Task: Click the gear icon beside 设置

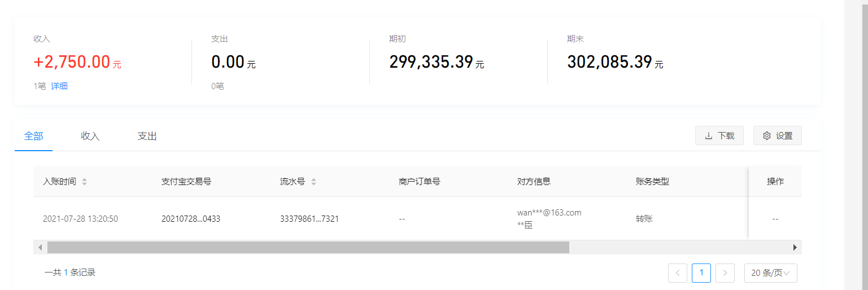Action: tap(767, 136)
